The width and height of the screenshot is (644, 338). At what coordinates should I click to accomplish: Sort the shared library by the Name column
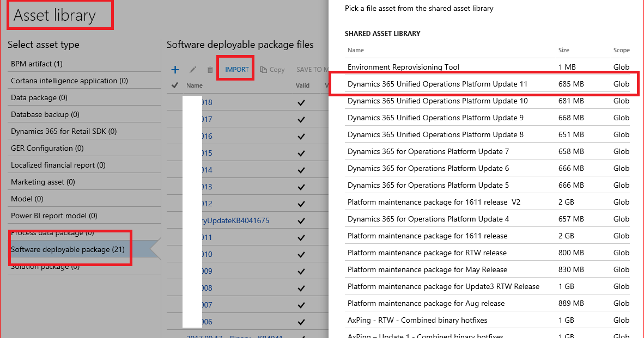[355, 50]
